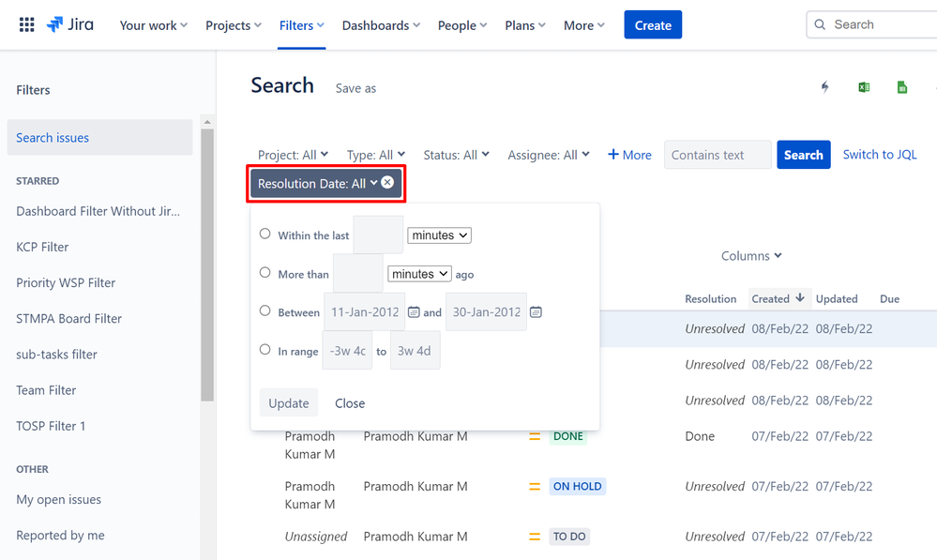Open the Plans menu

click(525, 25)
